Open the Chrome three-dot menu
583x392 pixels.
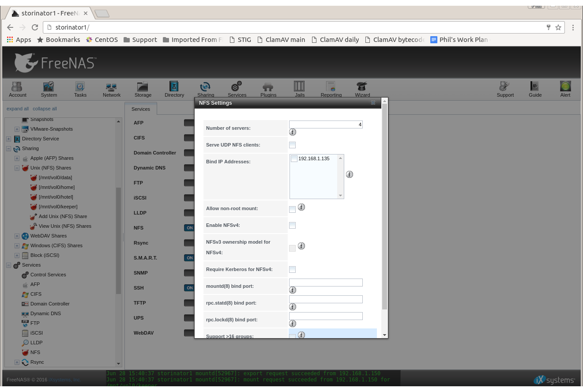pos(573,27)
